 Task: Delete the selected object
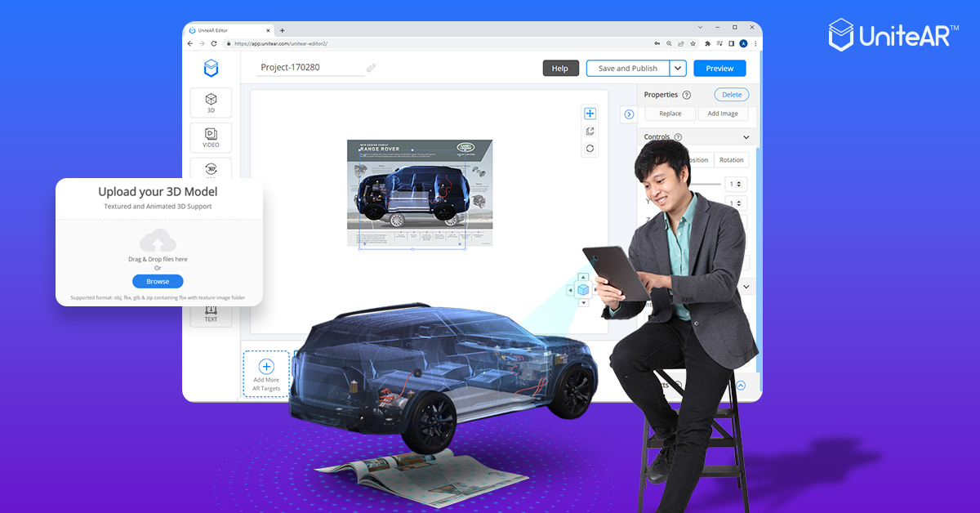point(732,95)
